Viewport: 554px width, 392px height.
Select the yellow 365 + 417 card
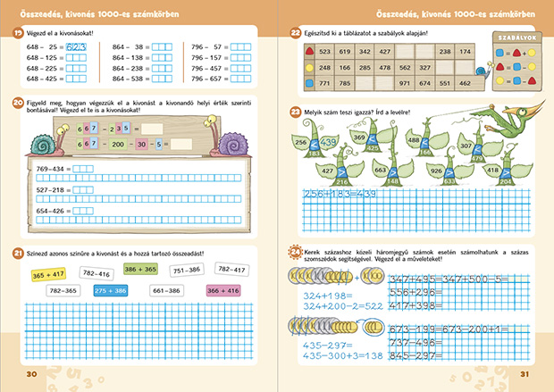point(48,274)
